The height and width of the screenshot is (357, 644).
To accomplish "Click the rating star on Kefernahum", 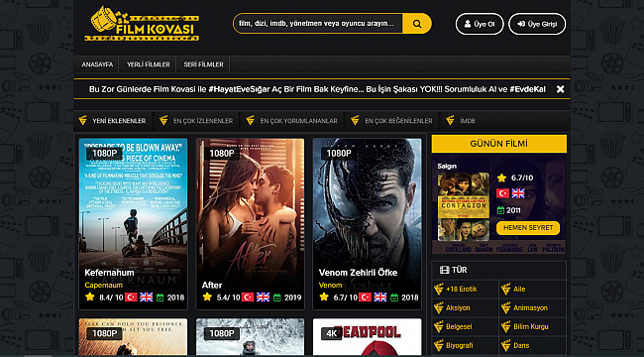I will [89, 297].
